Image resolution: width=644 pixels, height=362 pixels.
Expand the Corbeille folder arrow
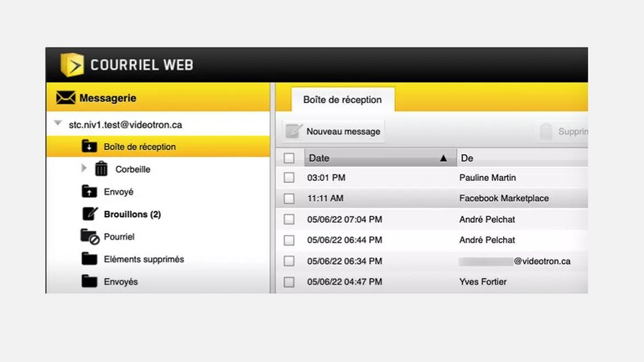[x=84, y=168]
